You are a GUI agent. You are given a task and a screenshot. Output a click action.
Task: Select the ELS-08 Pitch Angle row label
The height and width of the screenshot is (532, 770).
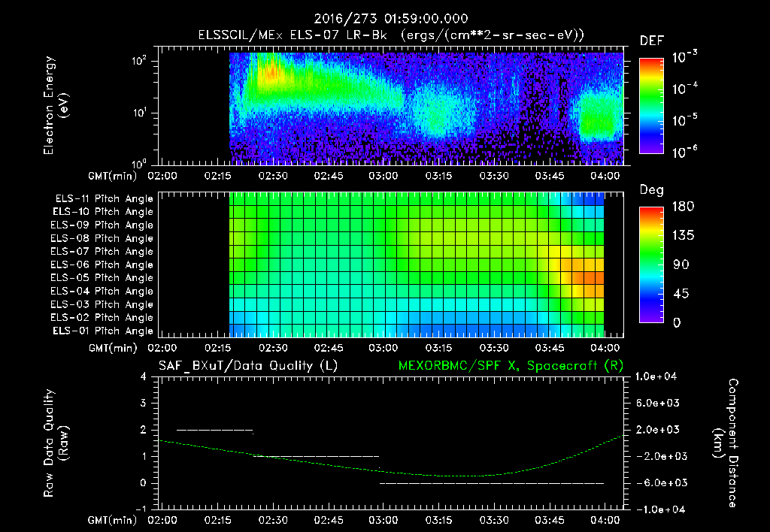coord(102,238)
